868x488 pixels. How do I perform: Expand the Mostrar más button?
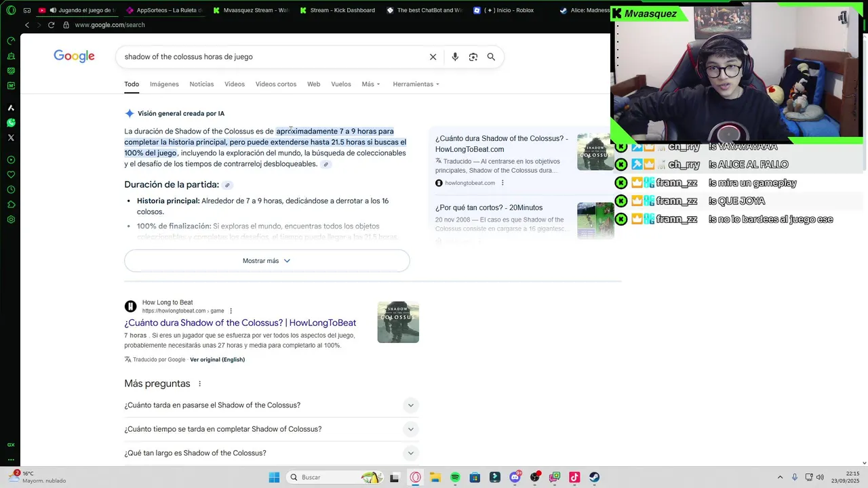(x=267, y=261)
